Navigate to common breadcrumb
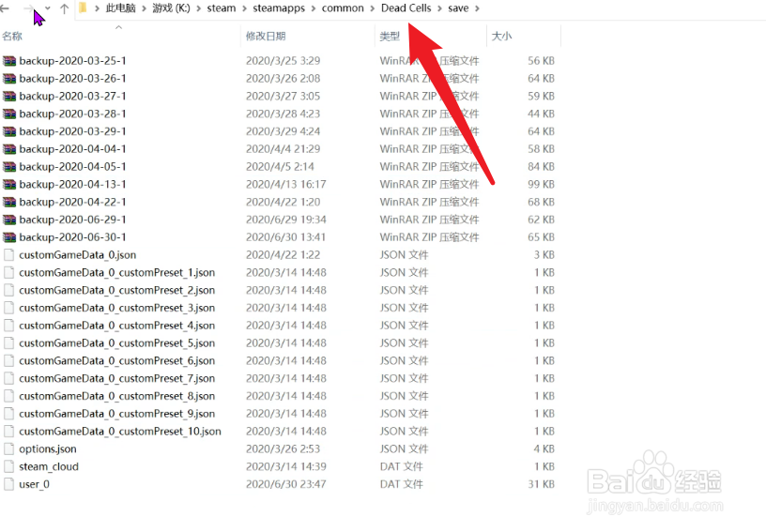Image resolution: width=766 pixels, height=532 pixels. pyautogui.click(x=343, y=8)
